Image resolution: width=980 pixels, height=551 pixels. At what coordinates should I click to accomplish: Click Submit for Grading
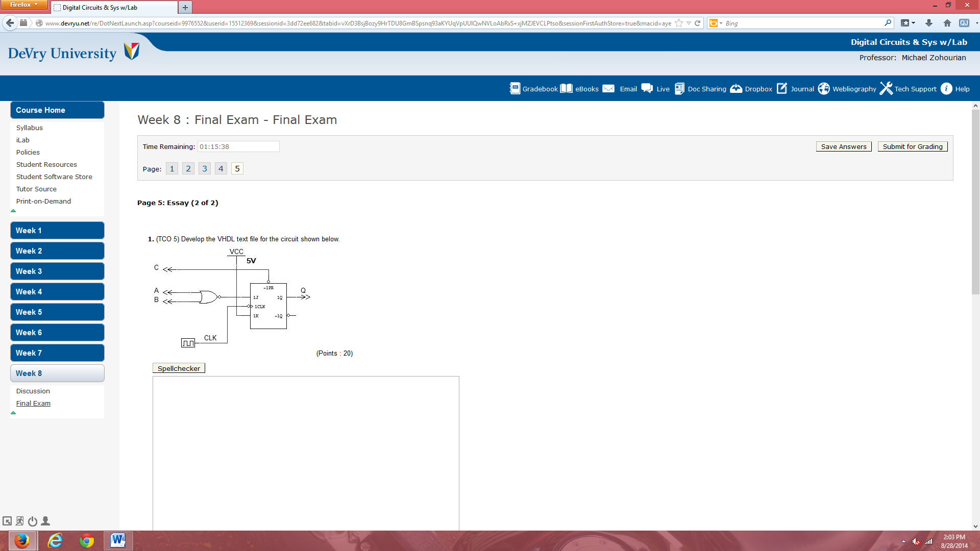coord(912,146)
